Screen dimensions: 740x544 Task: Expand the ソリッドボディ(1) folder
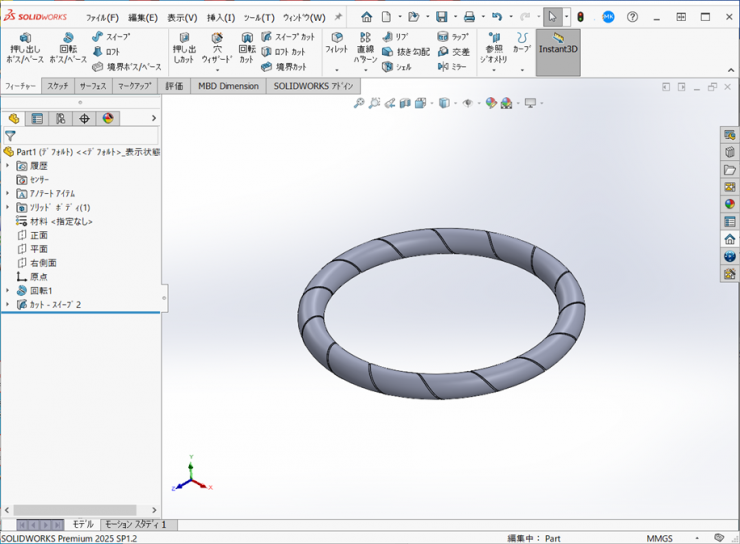8,207
